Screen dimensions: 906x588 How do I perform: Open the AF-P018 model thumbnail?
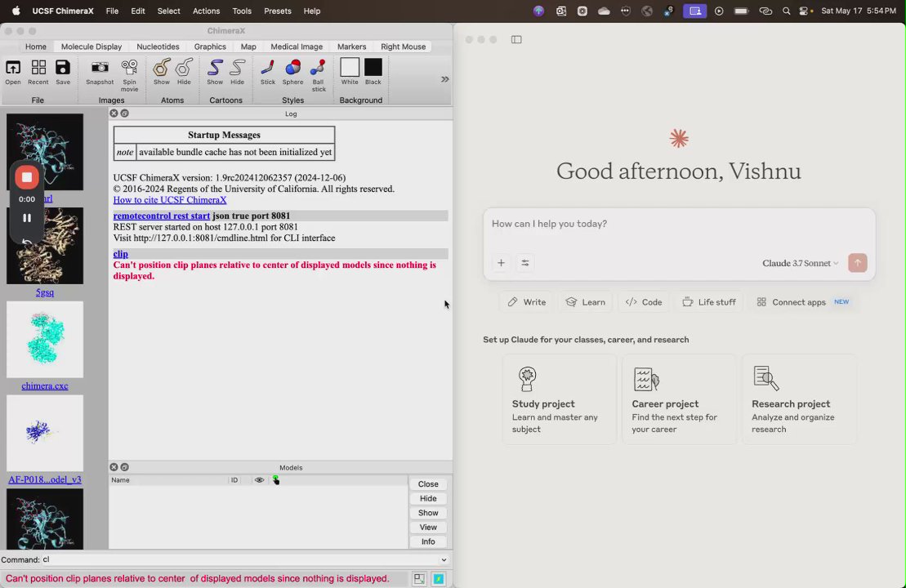click(45, 433)
